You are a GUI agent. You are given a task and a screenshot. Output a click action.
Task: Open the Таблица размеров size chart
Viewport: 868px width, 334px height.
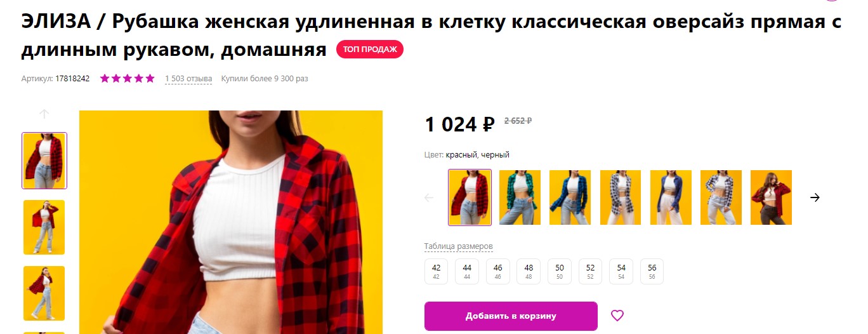click(x=458, y=246)
